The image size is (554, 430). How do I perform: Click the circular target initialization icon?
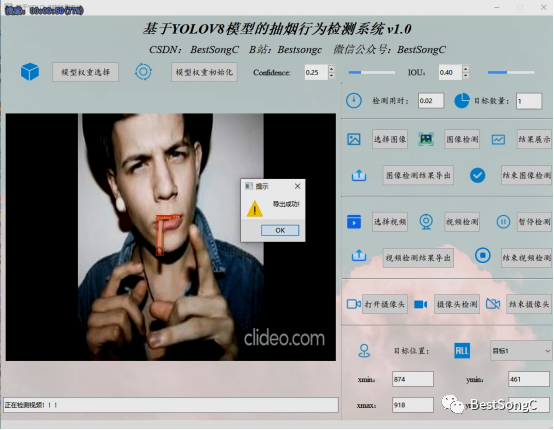coord(143,72)
